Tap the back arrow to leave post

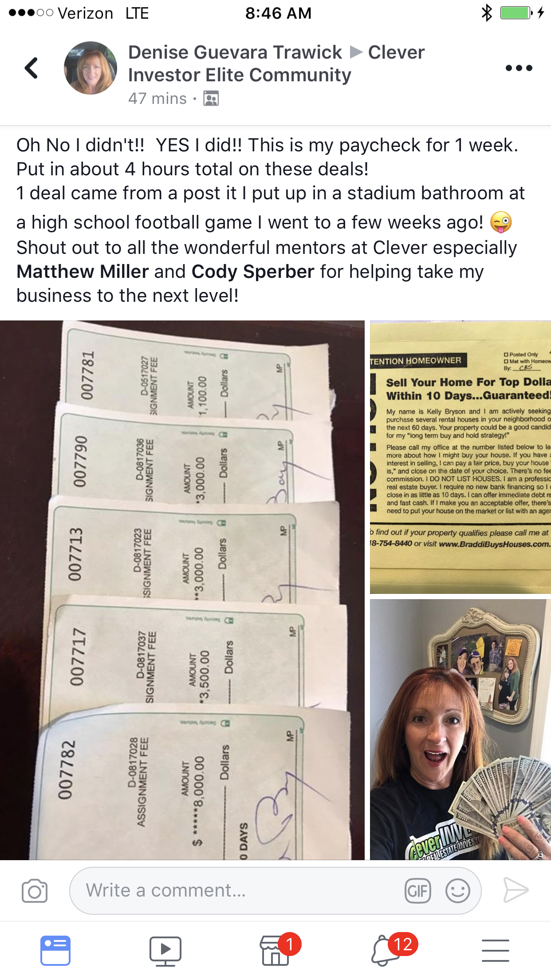[31, 68]
